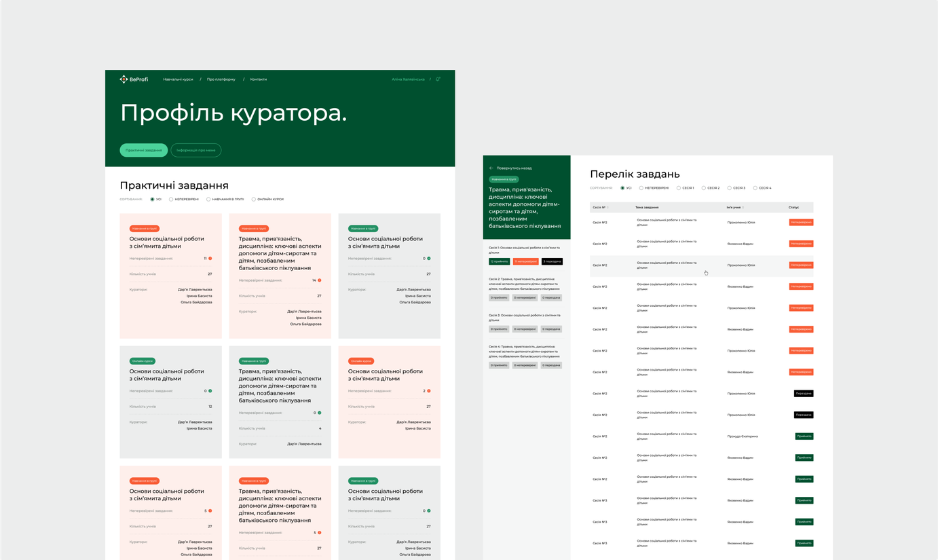This screenshot has height=560, width=938.
Task: Open the card with 4 учнів
Action: click(280, 402)
